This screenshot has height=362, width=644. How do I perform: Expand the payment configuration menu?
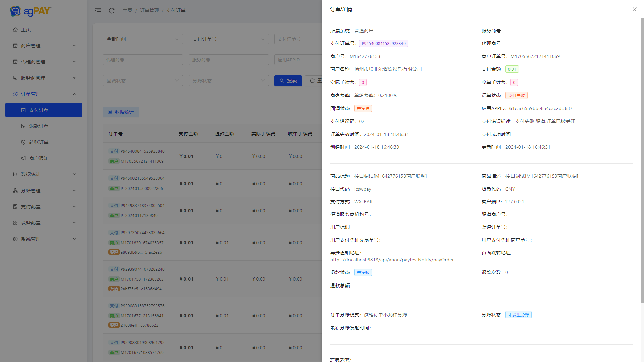pyautogui.click(x=44, y=207)
